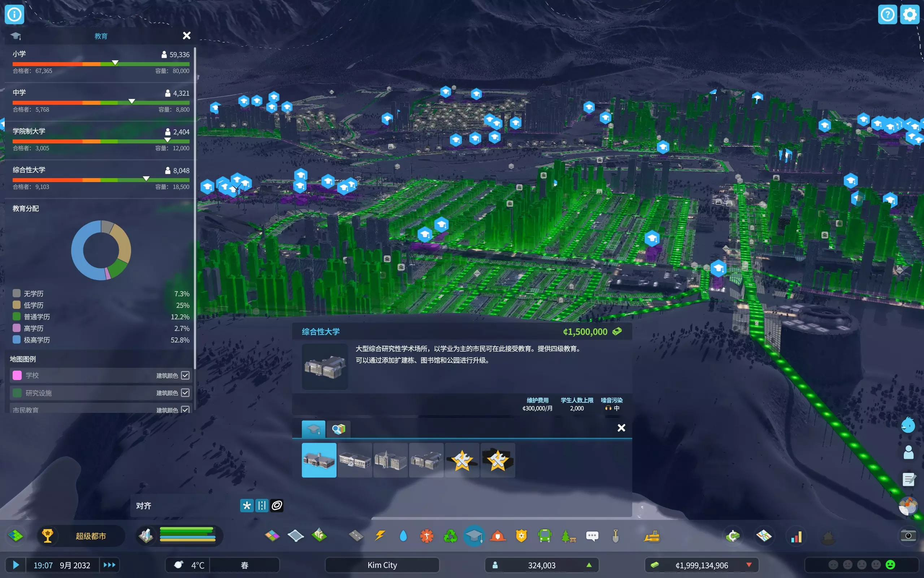Click the city budget money field

tap(701, 565)
